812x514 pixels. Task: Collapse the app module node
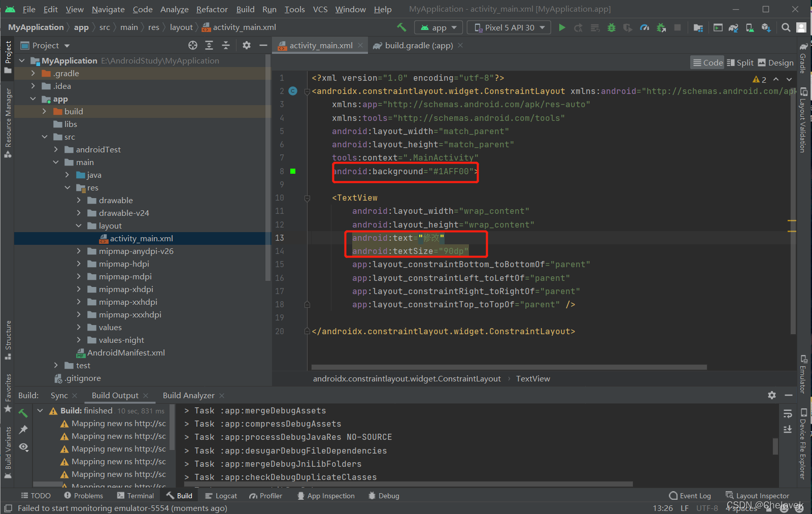pos(33,99)
